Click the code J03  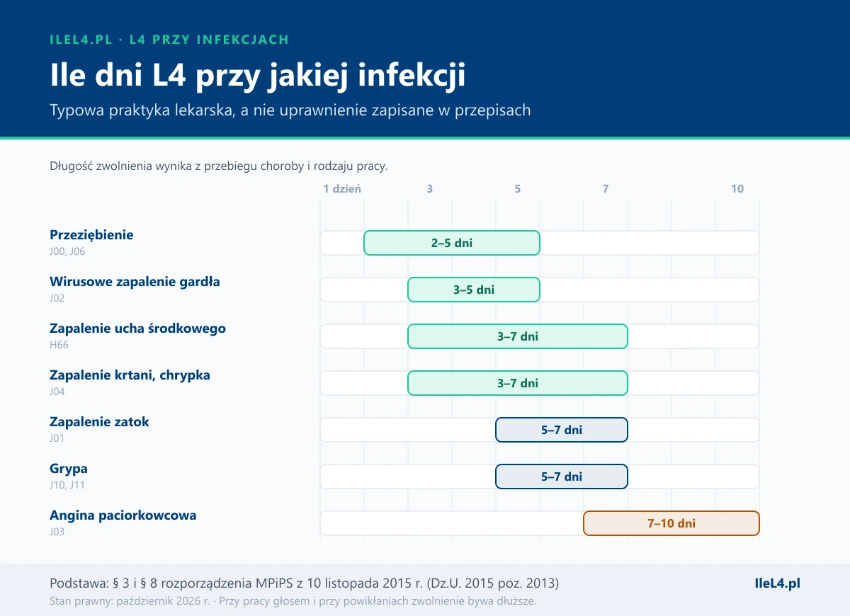pos(57,532)
